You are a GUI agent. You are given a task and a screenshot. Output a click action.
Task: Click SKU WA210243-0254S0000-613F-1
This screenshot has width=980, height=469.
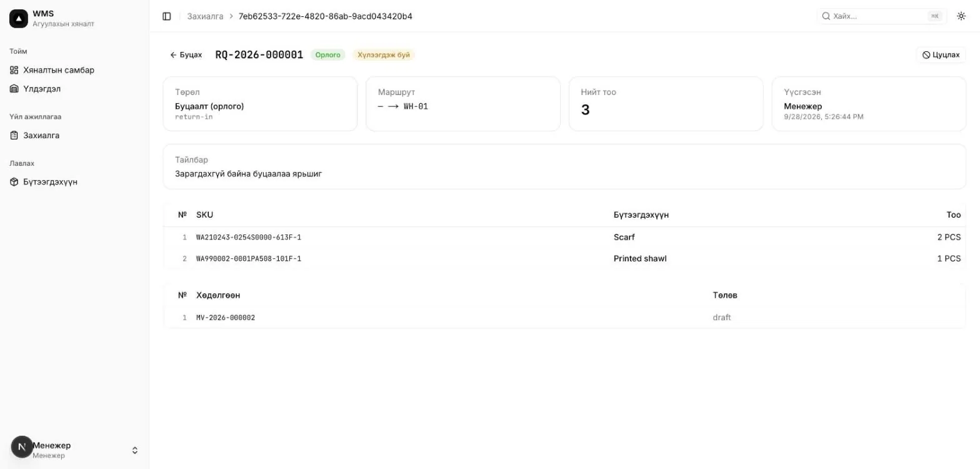pos(249,238)
